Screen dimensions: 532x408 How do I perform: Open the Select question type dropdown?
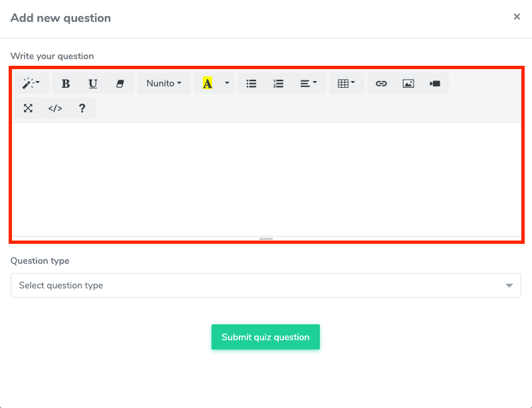[x=266, y=285]
